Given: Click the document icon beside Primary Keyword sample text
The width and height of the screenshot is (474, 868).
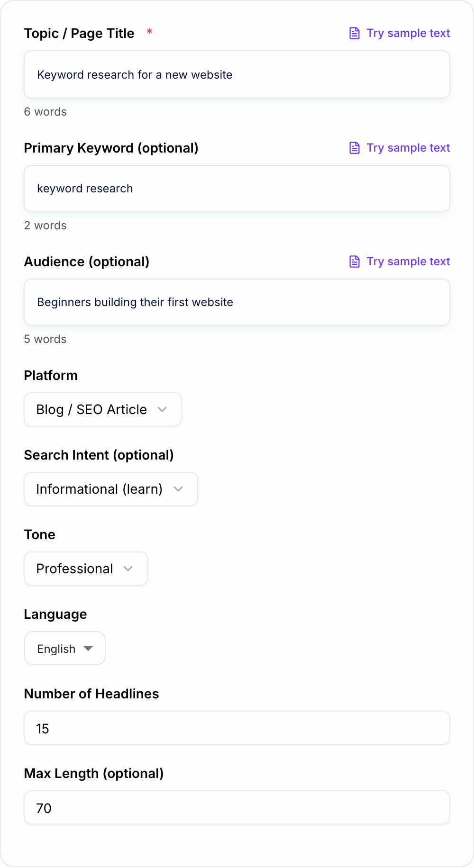Looking at the screenshot, I should 355,148.
